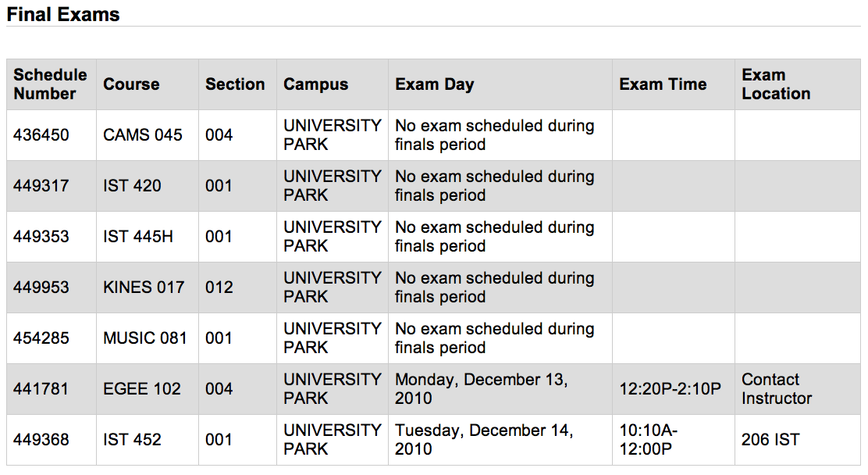
Task: Select the Course column header
Action: coord(131,84)
